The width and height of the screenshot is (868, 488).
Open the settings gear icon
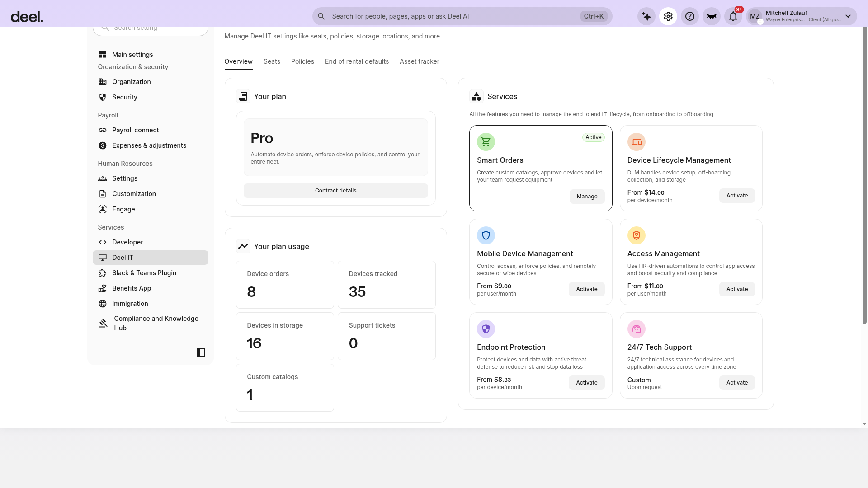[668, 16]
